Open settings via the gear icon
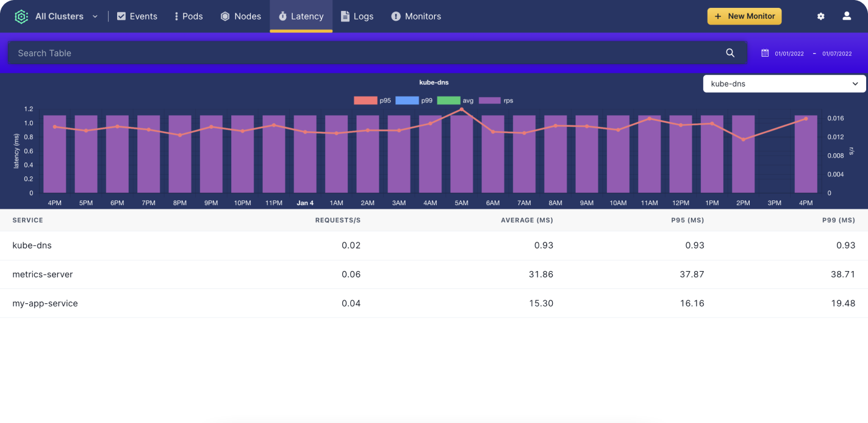 [x=820, y=16]
